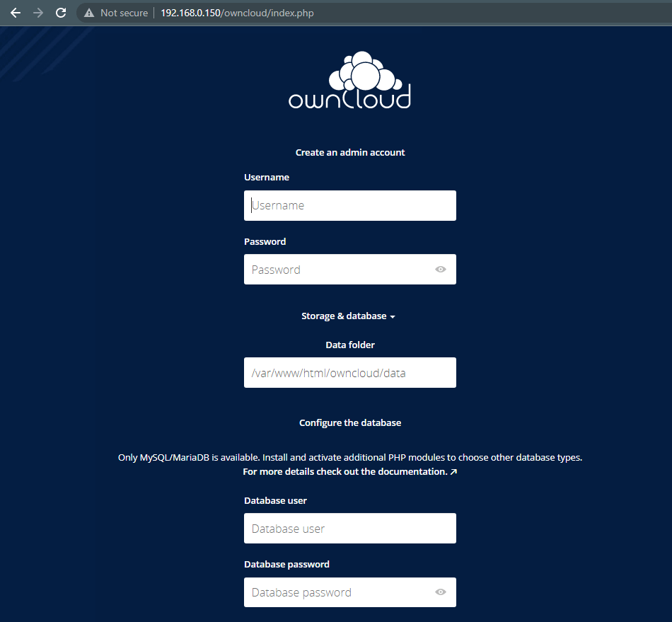This screenshot has width=672, height=622.
Task: Click into the Database password field
Action: pyautogui.click(x=349, y=592)
